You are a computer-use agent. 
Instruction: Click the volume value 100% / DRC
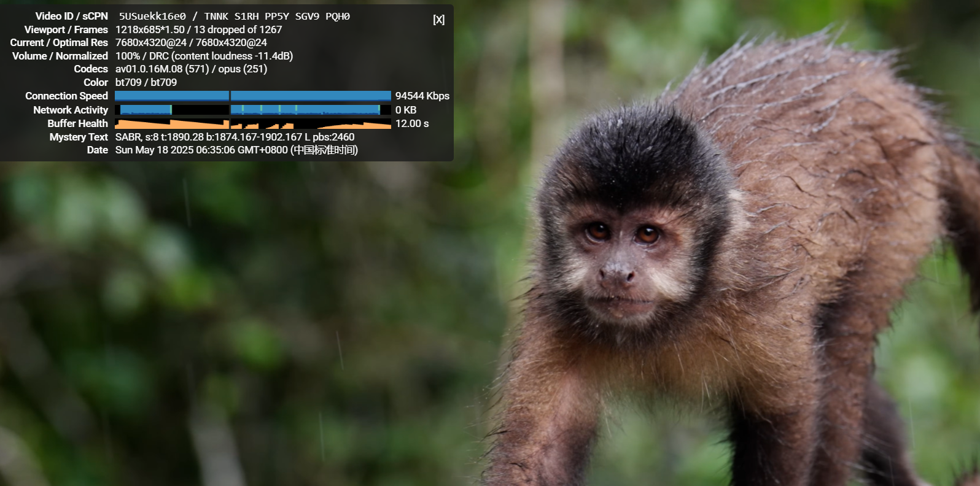point(142,56)
